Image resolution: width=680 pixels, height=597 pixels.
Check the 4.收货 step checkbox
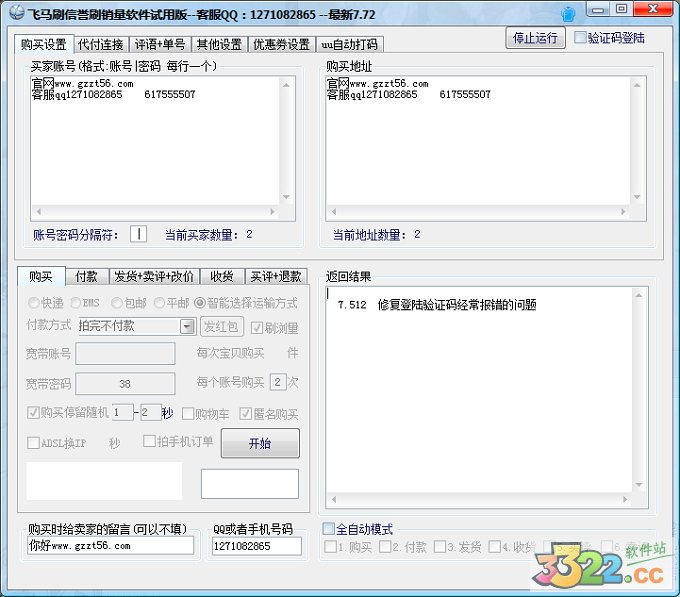point(494,547)
